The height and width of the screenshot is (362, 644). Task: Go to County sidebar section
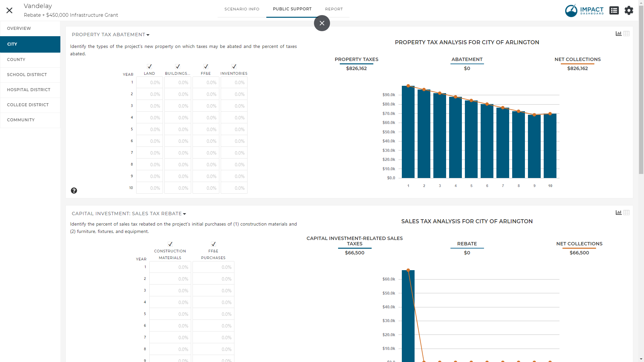pyautogui.click(x=16, y=60)
